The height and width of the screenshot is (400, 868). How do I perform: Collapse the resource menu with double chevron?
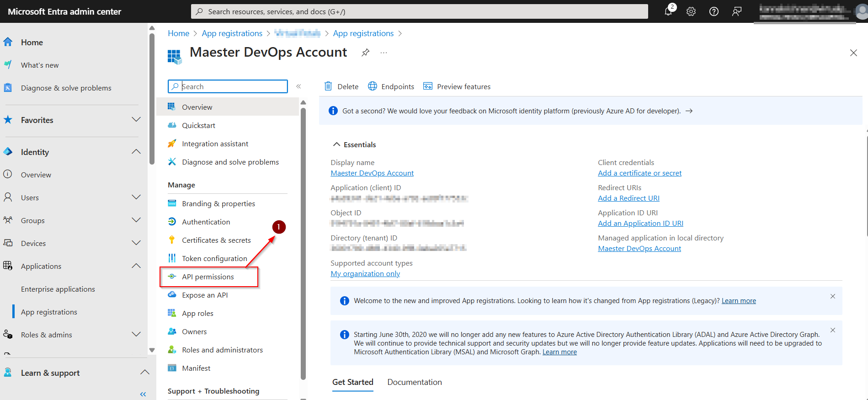pyautogui.click(x=298, y=86)
